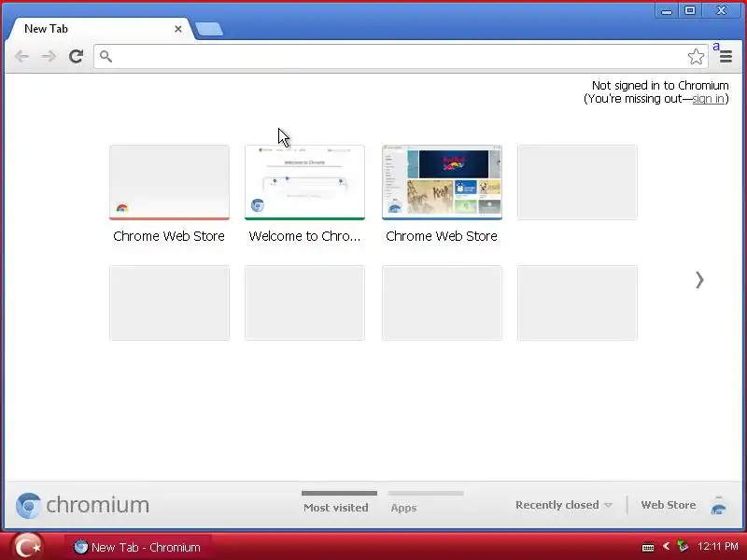Maximize the Chromium window
Image resolution: width=747 pixels, height=560 pixels.
689,10
